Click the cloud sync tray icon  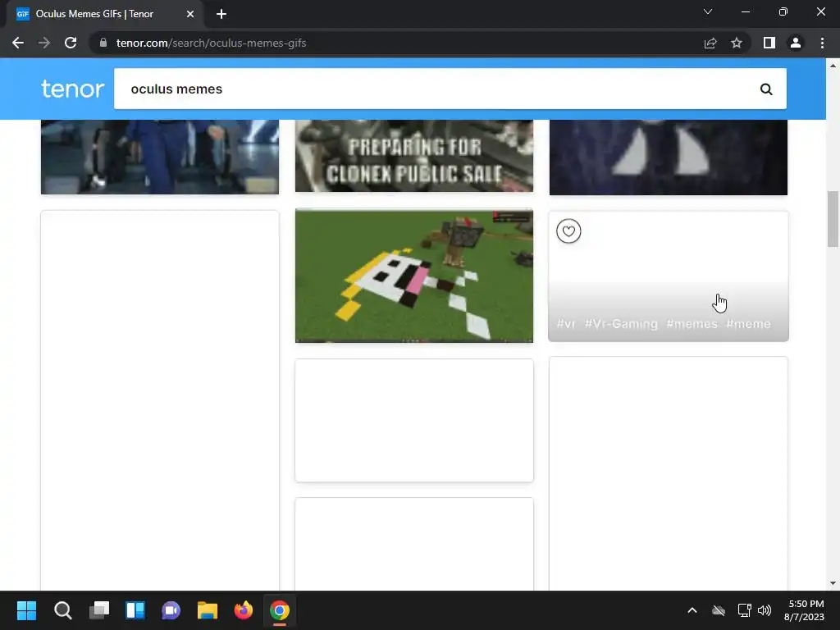click(719, 610)
